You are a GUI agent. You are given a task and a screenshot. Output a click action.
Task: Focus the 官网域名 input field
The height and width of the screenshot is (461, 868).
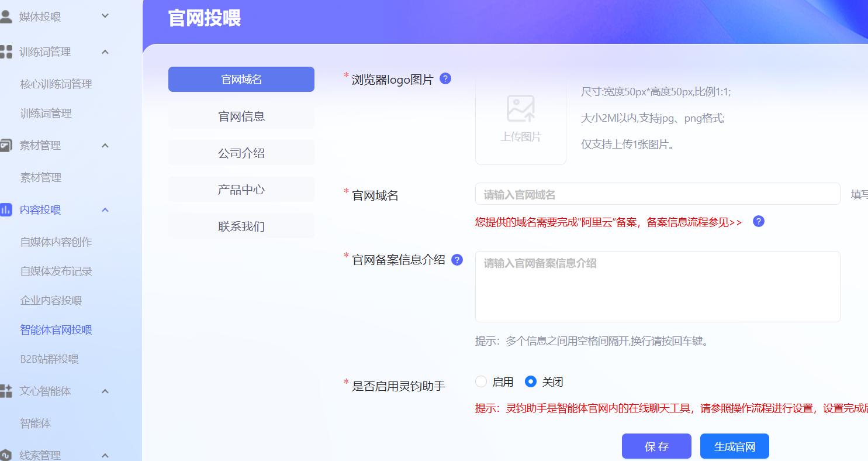point(657,194)
